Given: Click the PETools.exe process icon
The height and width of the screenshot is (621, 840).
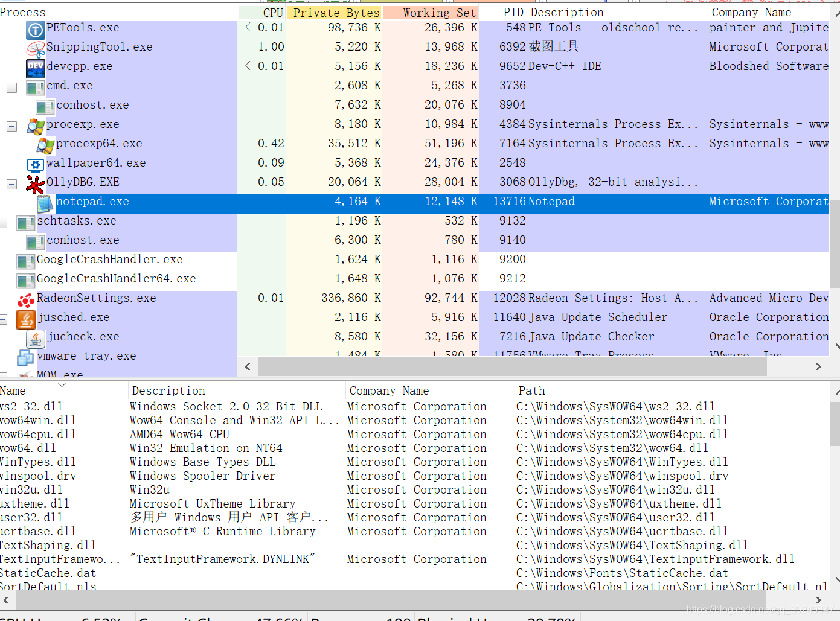Looking at the screenshot, I should (x=36, y=29).
